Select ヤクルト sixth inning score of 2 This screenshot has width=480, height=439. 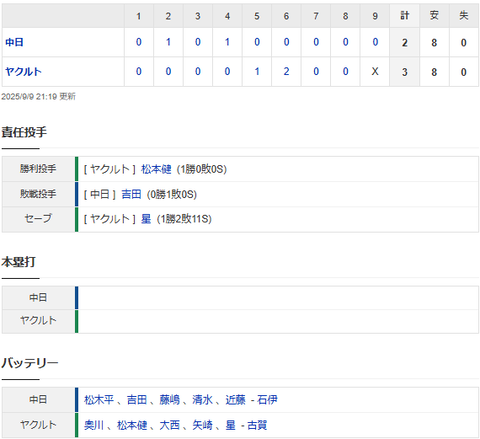pyautogui.click(x=286, y=71)
